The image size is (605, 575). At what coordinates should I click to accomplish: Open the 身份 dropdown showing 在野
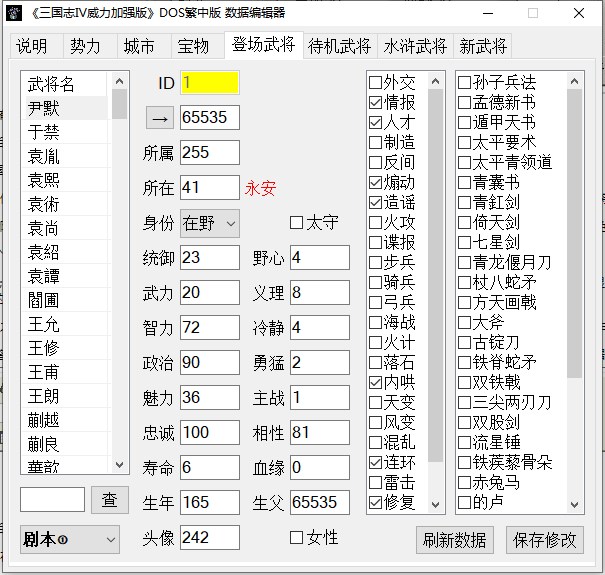[211, 223]
